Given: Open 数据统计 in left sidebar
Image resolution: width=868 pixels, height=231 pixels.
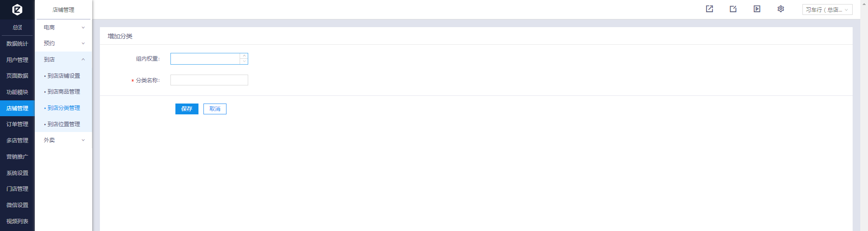Looking at the screenshot, I should coord(17,44).
